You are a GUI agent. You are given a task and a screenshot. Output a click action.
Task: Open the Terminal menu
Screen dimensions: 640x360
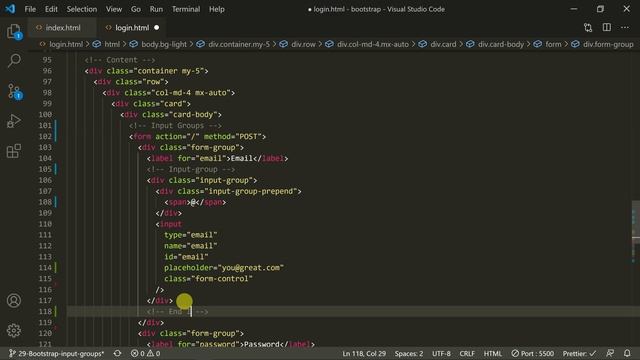[186, 9]
